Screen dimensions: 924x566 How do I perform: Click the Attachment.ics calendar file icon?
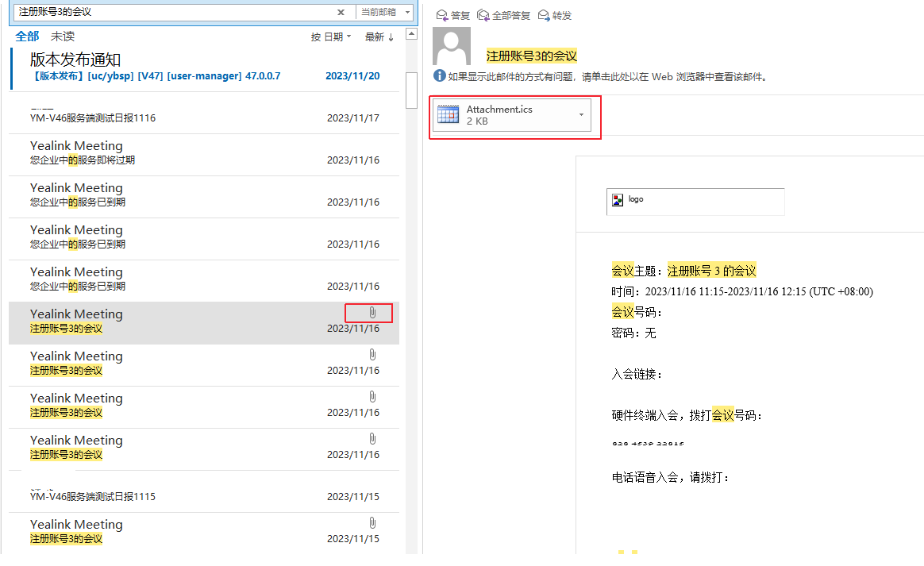(449, 114)
